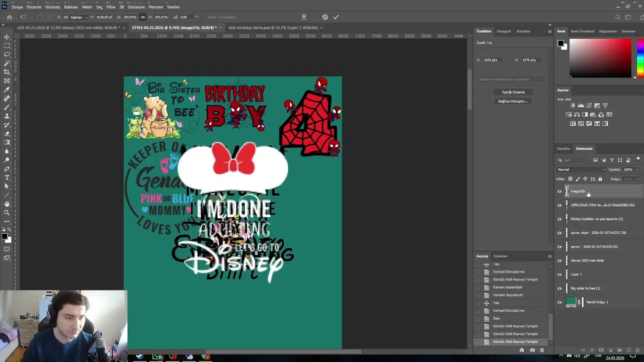Open the Düzenle menu

click(34, 7)
